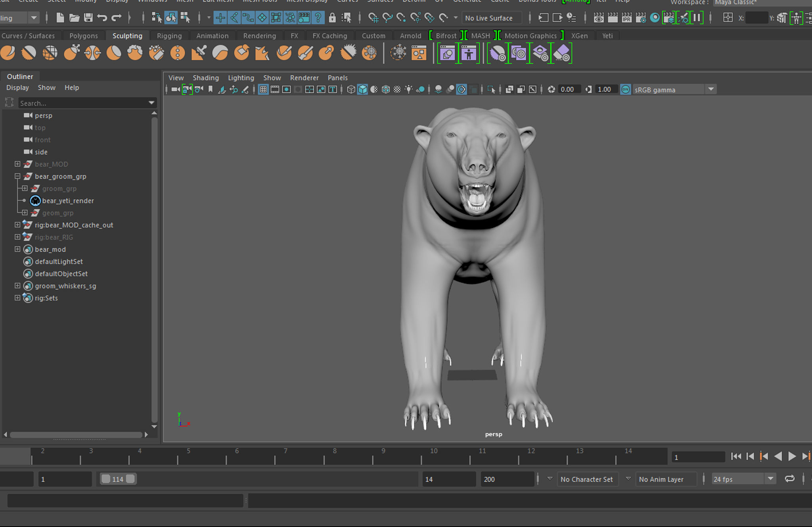Select the Spray sculpt tool
Screen dimensions: 812x527
pos(156,52)
